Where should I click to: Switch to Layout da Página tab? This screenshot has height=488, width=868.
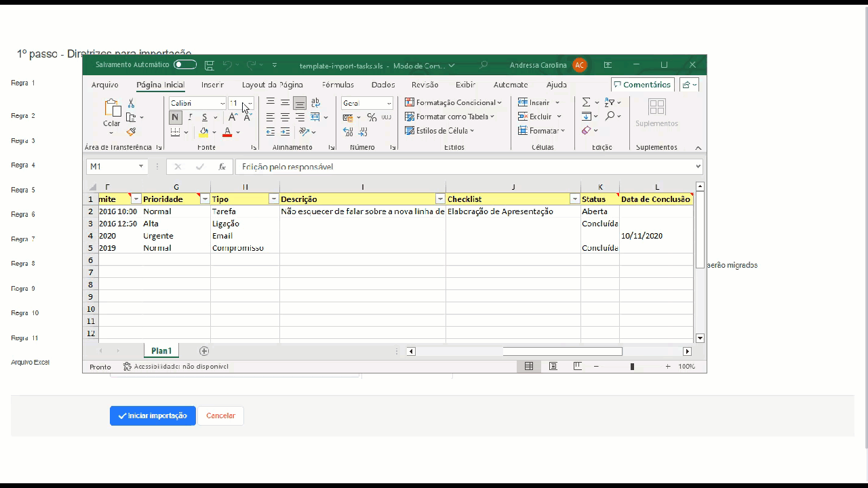[x=272, y=85]
